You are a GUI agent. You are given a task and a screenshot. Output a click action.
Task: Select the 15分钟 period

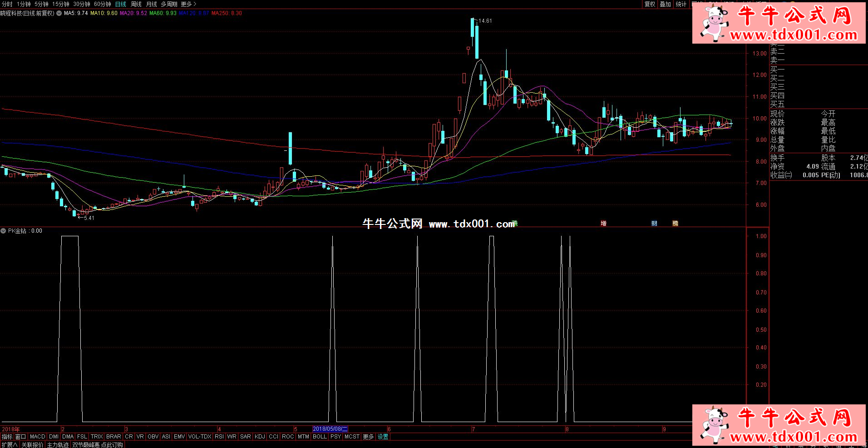(60, 4)
